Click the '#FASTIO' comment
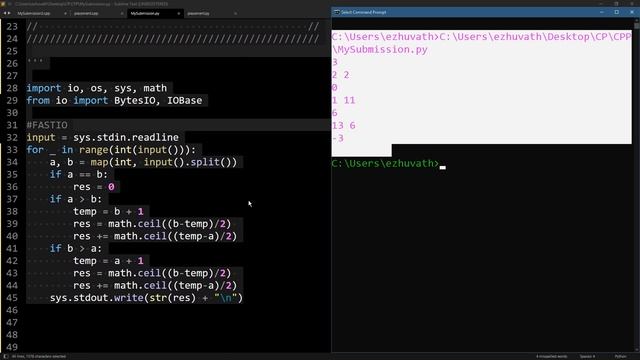Viewport: 640px width, 360px height. click(47, 125)
